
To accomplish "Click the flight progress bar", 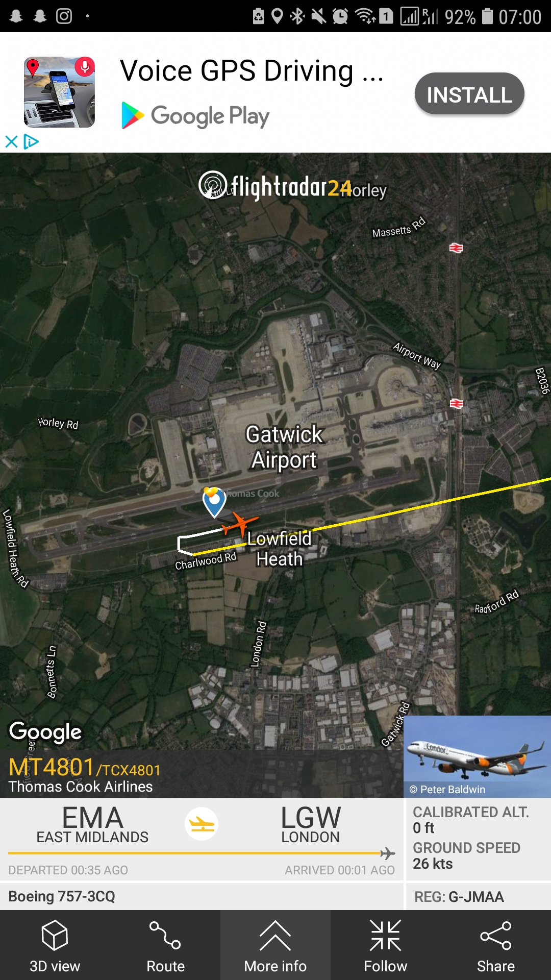I will [x=202, y=853].
